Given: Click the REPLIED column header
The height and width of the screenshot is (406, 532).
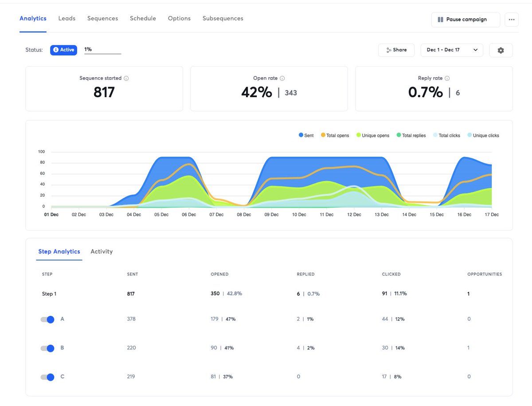Looking at the screenshot, I should point(305,274).
